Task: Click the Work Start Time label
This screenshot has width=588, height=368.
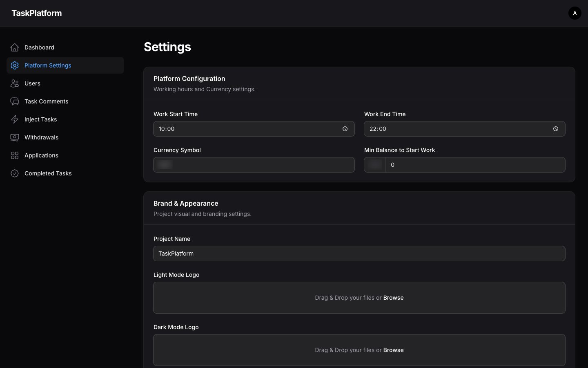Action: [176, 114]
